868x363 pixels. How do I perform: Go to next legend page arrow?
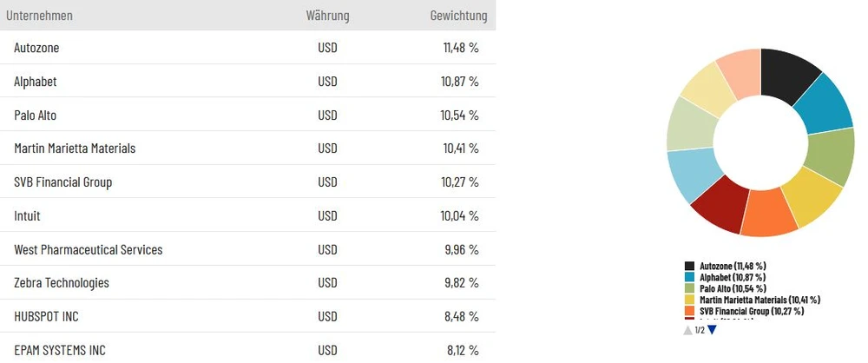click(713, 330)
